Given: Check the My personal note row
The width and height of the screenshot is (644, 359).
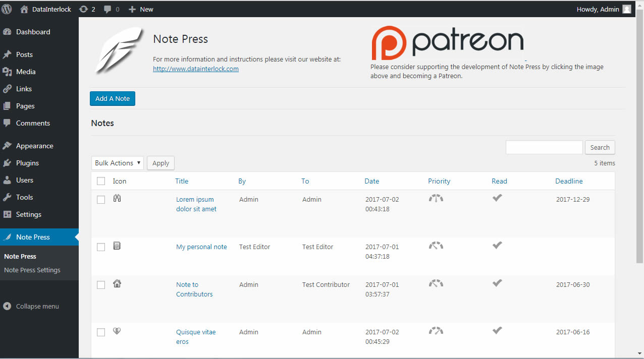Looking at the screenshot, I should (101, 247).
